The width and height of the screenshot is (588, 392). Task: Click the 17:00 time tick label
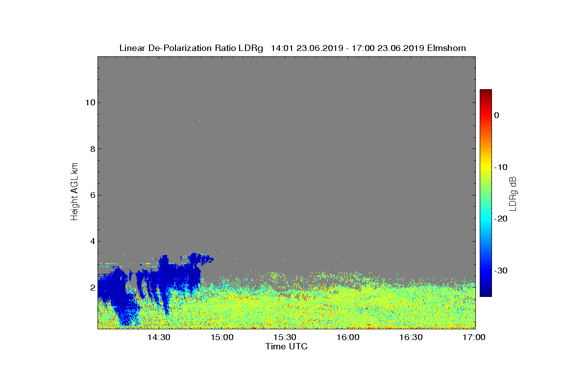click(x=474, y=337)
